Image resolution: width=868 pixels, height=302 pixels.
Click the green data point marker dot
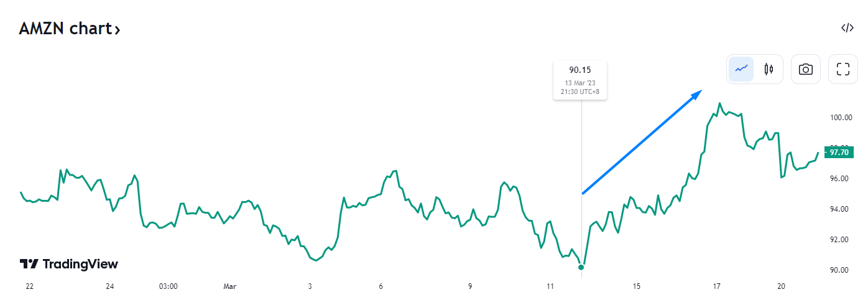click(581, 267)
